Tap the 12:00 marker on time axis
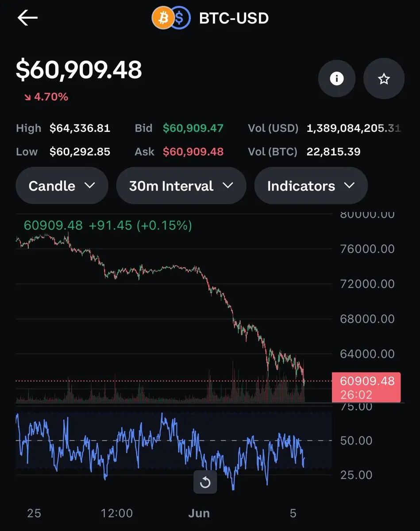Image resolution: width=420 pixels, height=531 pixels. [x=116, y=513]
